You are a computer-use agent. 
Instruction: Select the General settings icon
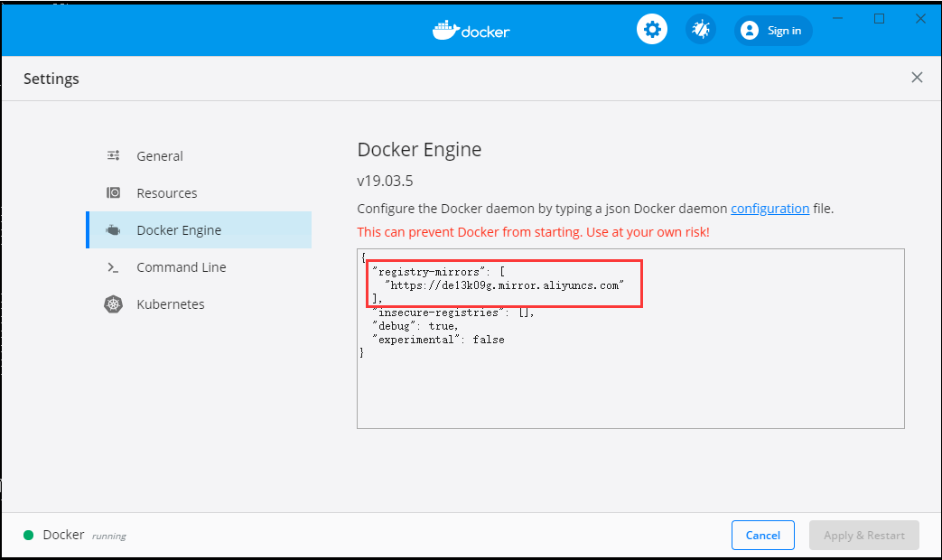pos(113,155)
